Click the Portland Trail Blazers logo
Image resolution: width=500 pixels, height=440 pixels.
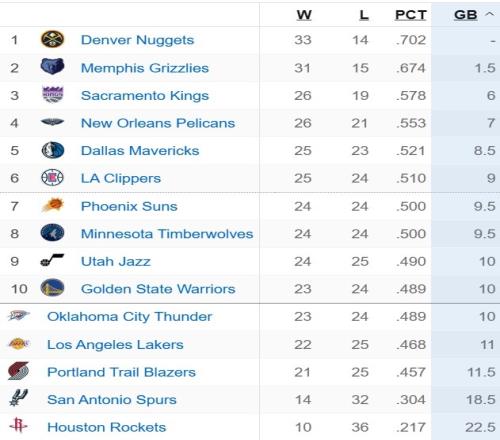pyautogui.click(x=19, y=371)
